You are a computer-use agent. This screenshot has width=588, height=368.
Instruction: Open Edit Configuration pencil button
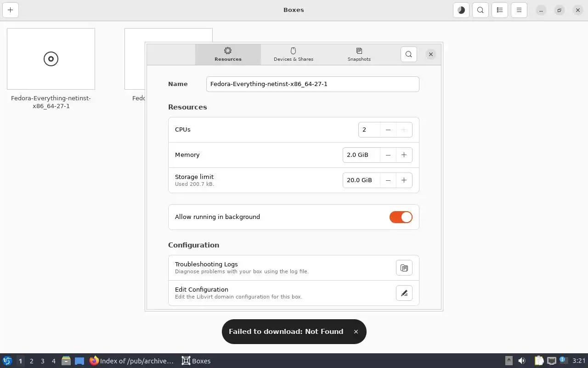(x=404, y=293)
